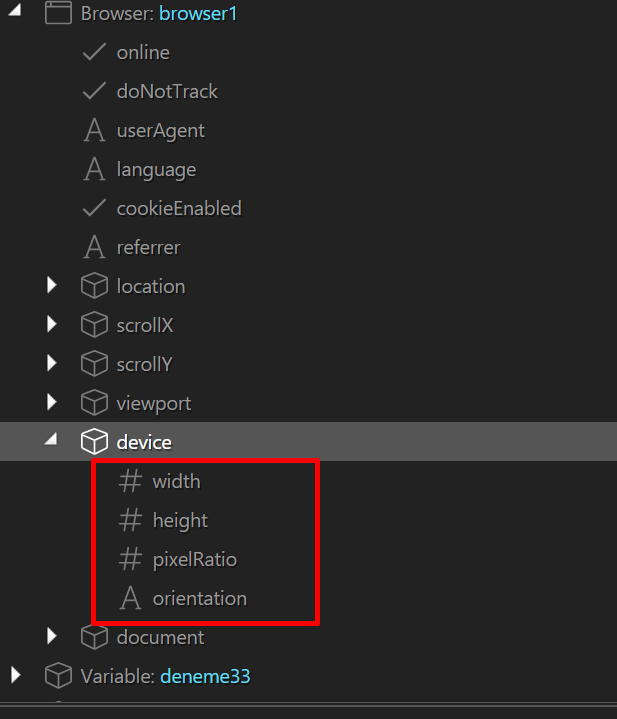Select the height property under device
This screenshot has width=617, height=719.
[180, 520]
